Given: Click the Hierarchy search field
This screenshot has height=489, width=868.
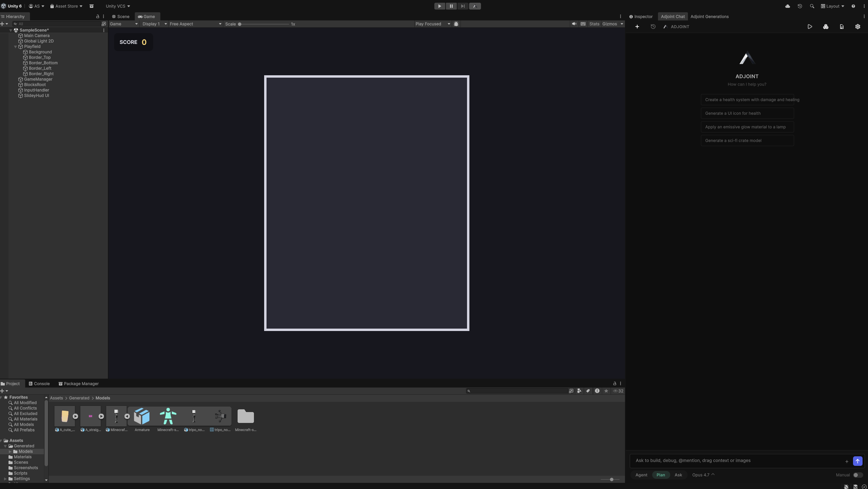Looking at the screenshot, I should click(x=57, y=24).
